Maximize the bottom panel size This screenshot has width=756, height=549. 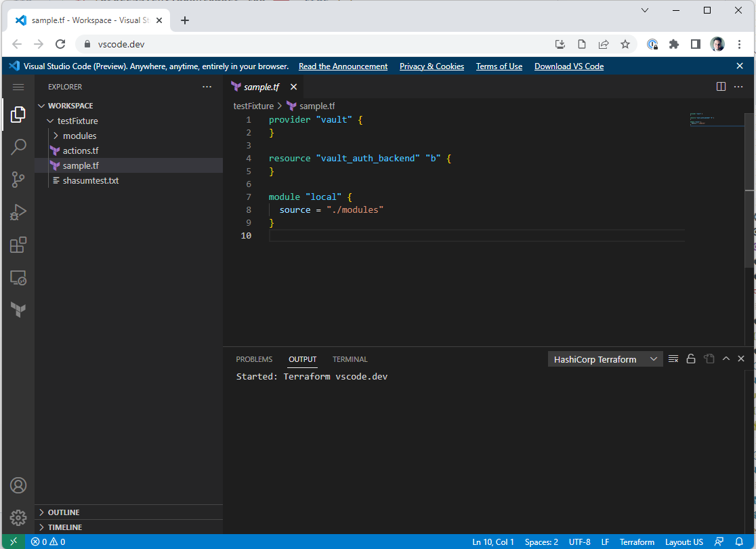726,359
